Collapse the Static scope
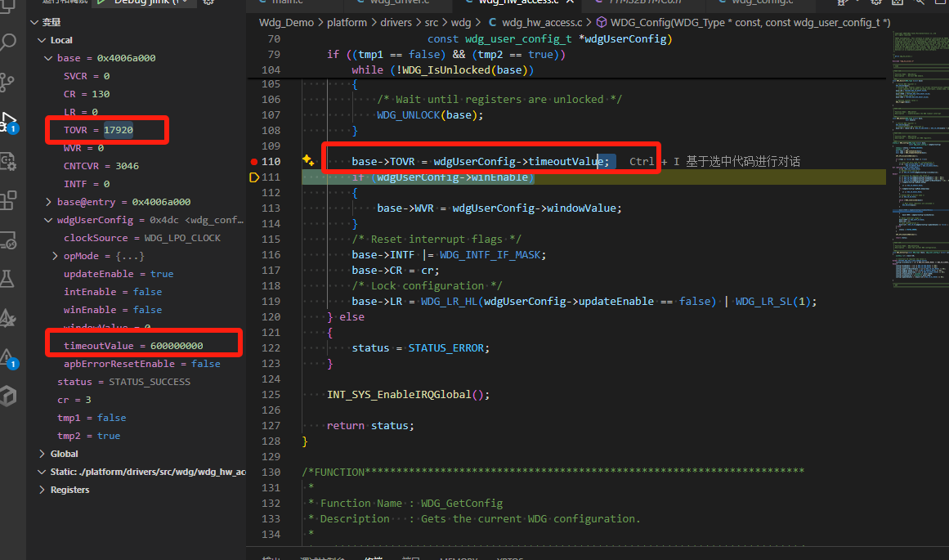Viewport: 949px width, 560px height. pyautogui.click(x=42, y=473)
